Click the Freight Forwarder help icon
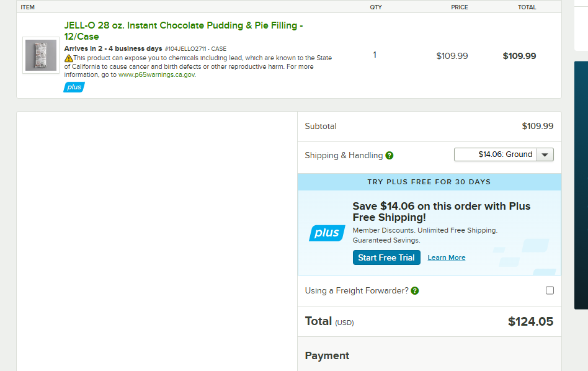 415,291
